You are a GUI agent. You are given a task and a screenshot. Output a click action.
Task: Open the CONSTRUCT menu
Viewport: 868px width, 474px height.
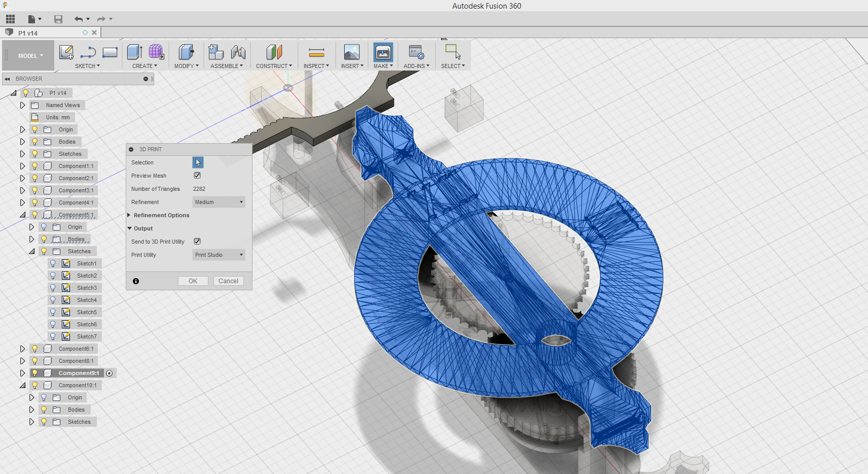pos(274,66)
